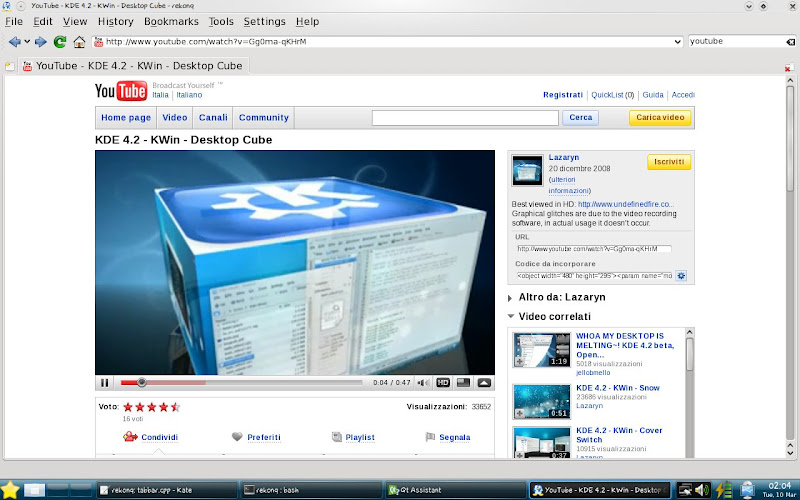Click the YouTube logo
The image size is (800, 500).
tap(121, 91)
